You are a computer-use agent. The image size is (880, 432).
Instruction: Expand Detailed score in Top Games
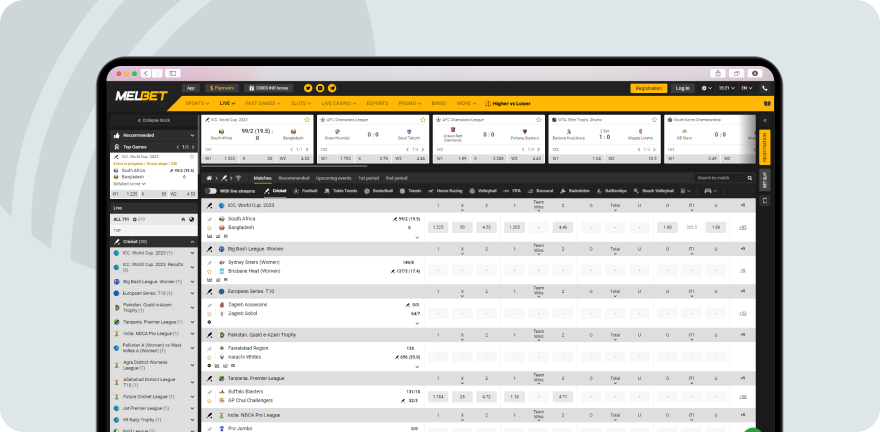click(130, 183)
